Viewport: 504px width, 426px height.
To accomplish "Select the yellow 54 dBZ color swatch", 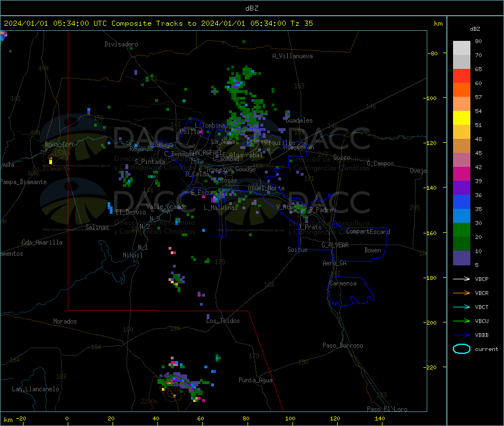I will [461, 118].
